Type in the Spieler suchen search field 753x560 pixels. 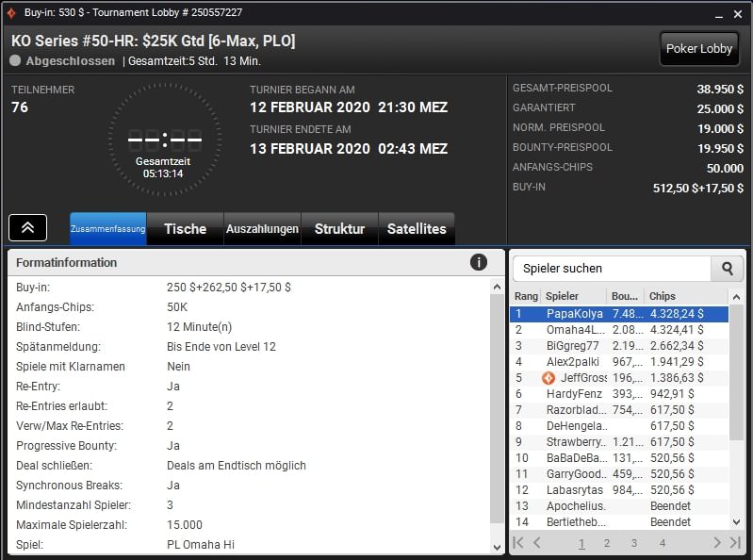(x=611, y=269)
